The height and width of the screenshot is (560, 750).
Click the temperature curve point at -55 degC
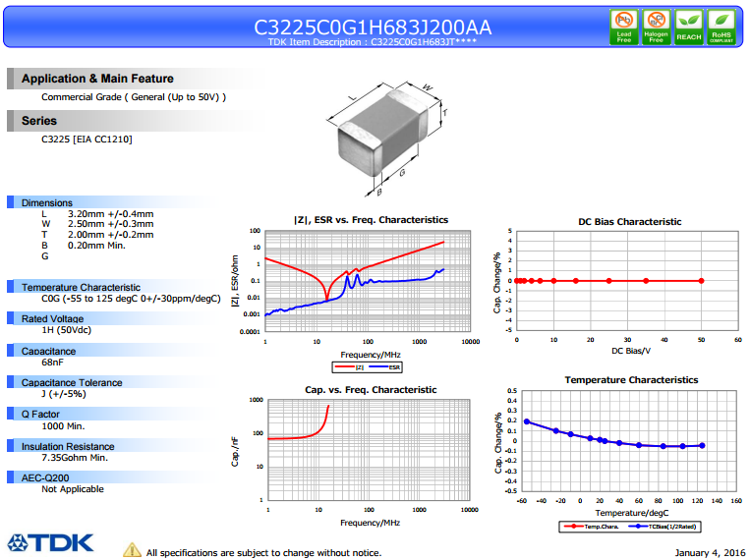527,421
